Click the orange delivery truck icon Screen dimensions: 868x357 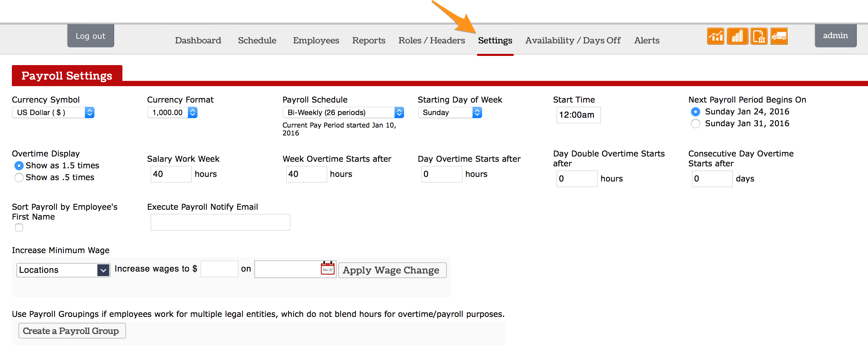click(779, 36)
